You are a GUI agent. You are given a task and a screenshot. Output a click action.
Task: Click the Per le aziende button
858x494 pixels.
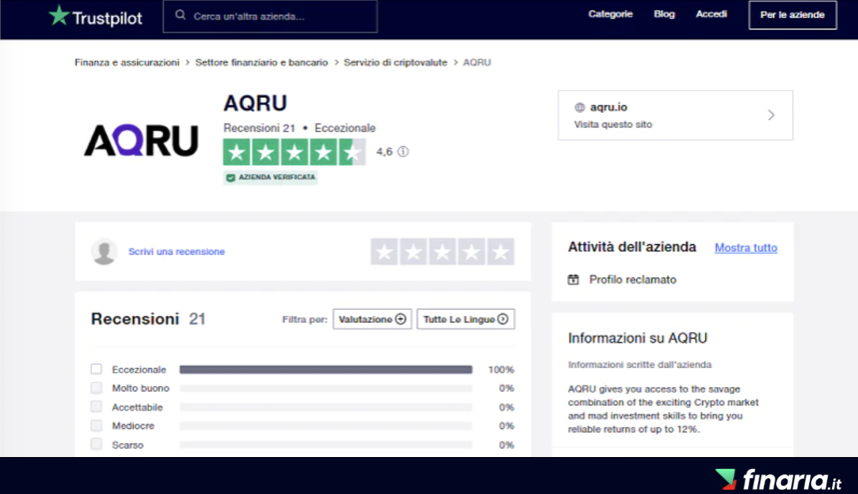tap(792, 15)
